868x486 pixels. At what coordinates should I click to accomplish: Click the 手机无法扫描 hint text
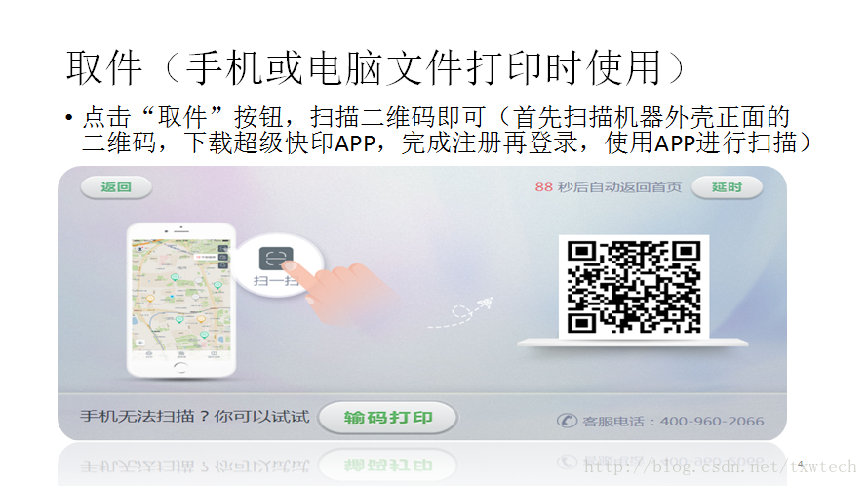point(194,416)
